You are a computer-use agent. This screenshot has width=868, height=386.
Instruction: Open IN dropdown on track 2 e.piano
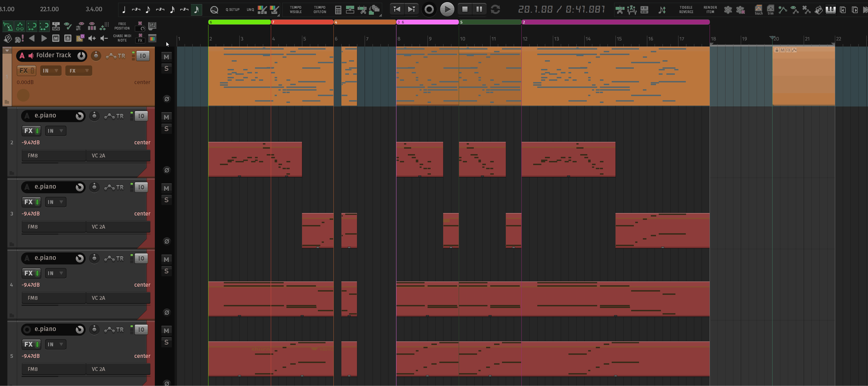click(56, 131)
